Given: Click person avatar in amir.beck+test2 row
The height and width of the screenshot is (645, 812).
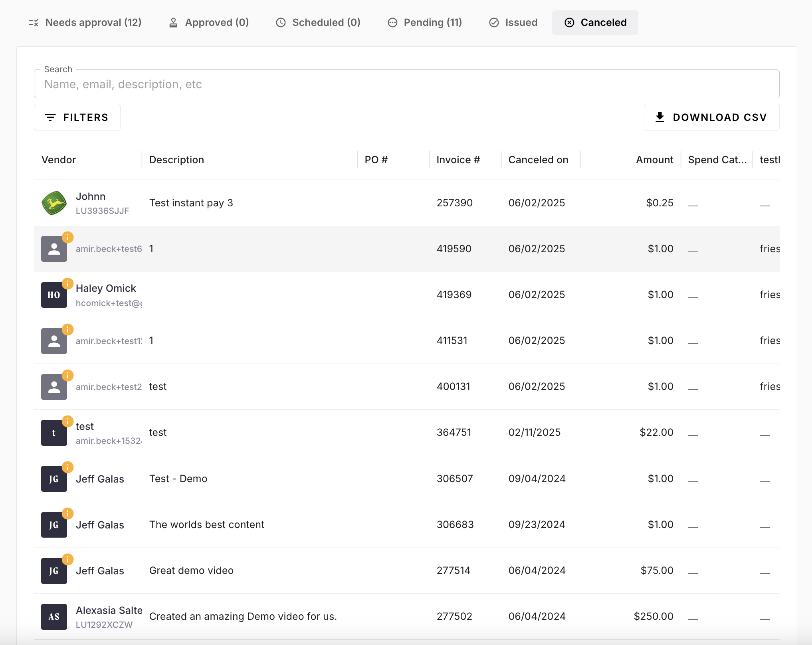Looking at the screenshot, I should tap(54, 387).
